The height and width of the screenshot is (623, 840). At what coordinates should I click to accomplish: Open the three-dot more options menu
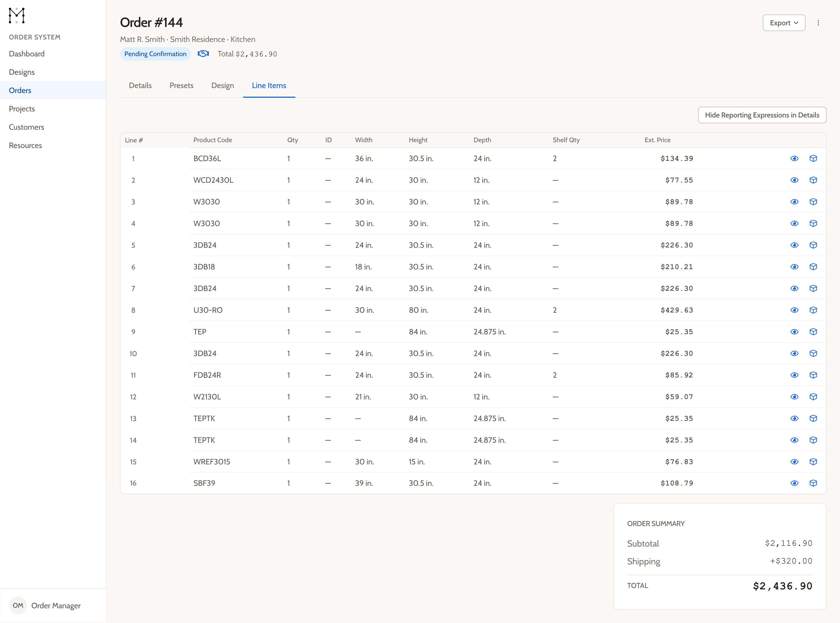(x=818, y=23)
